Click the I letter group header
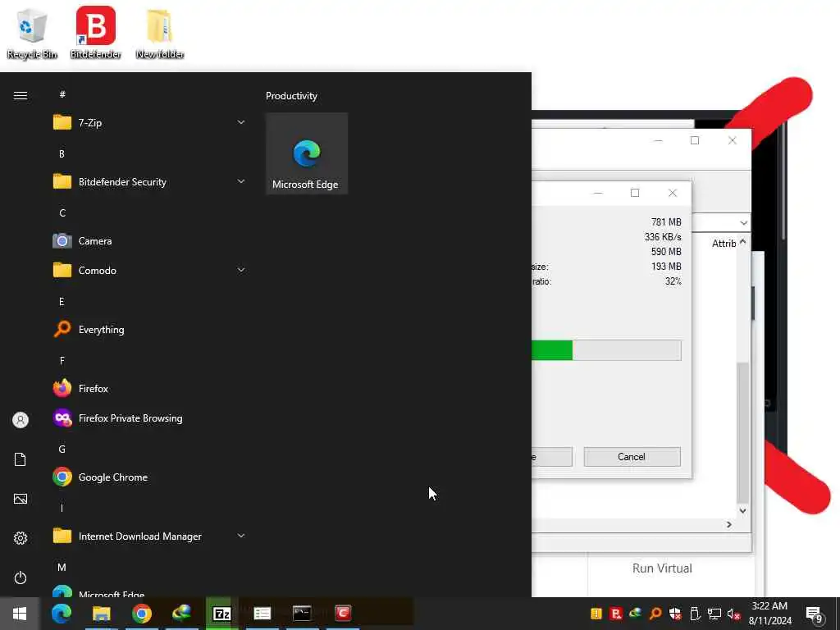Screen dimensions: 840x630 pos(62,508)
